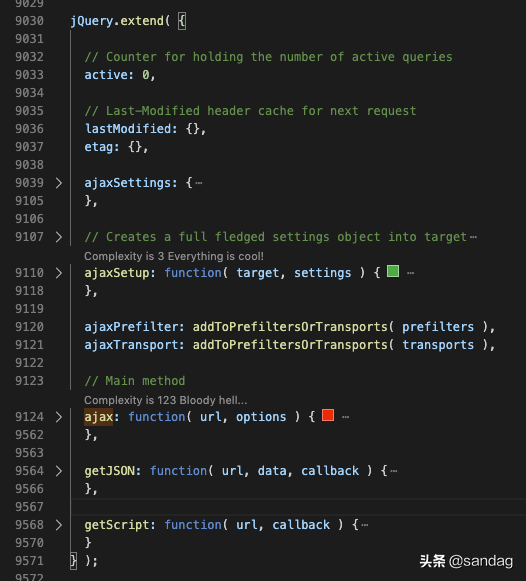The width and height of the screenshot is (526, 581).
Task: Click the 'callback' parameter in getScript
Action: pyautogui.click(x=301, y=525)
